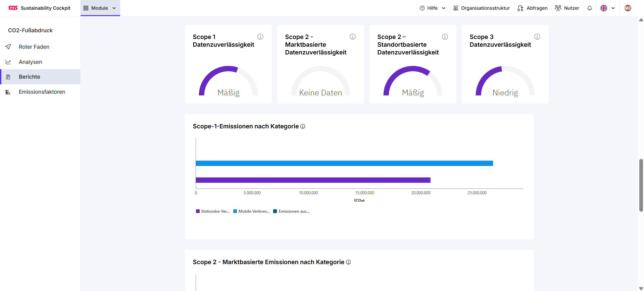This screenshot has height=291, width=644.
Task: Toggle Mobile Verbrennung legend series
Action: click(x=251, y=211)
